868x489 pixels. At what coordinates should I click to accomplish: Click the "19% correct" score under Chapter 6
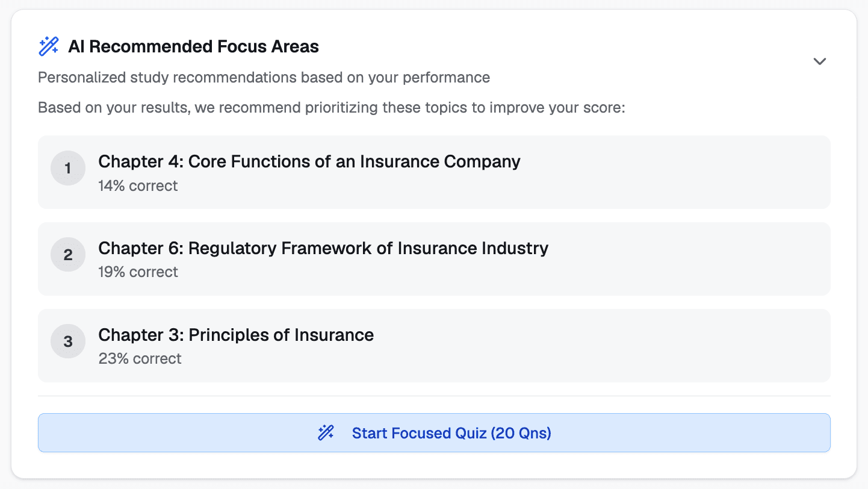138,272
